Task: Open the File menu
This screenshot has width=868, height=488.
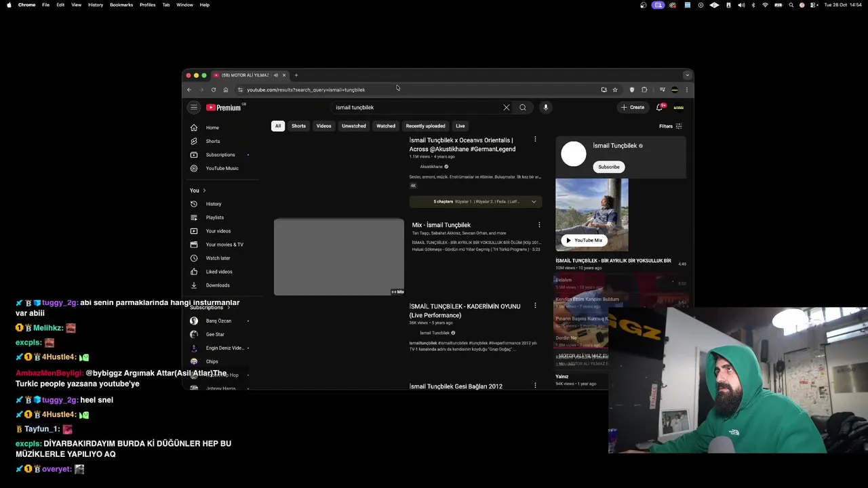Action: (45, 5)
